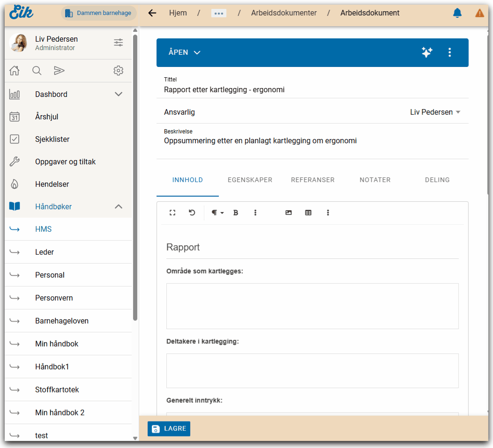The image size is (493, 448).
Task: Open Arbeidsdokumenter breadcrumb link
Action: pos(284,13)
